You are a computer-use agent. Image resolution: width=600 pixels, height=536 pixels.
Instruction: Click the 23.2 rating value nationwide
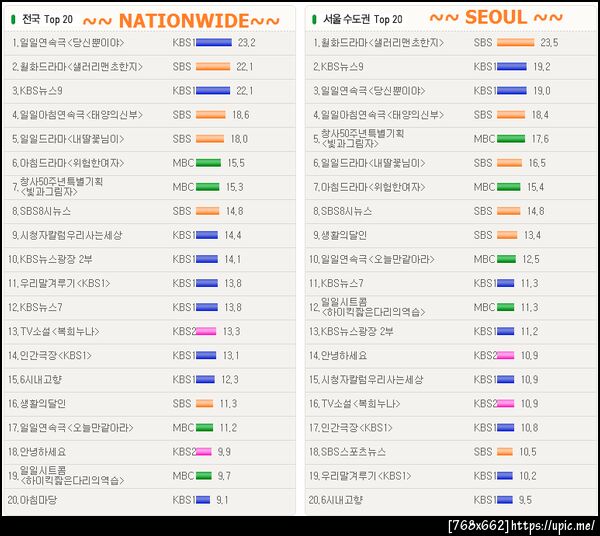[246, 42]
